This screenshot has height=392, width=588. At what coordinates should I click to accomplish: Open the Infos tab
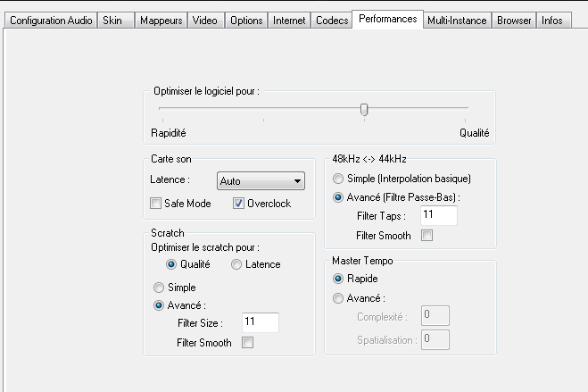tap(552, 21)
